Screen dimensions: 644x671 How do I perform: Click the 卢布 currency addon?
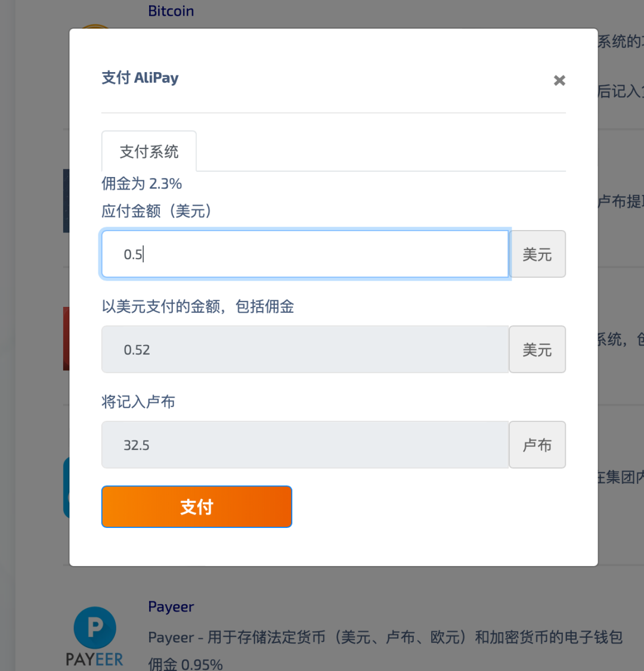point(537,445)
